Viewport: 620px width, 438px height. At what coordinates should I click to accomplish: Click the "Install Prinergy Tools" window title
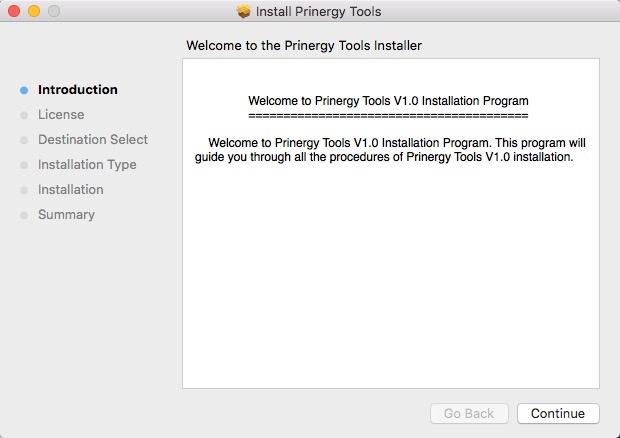pyautogui.click(x=318, y=12)
